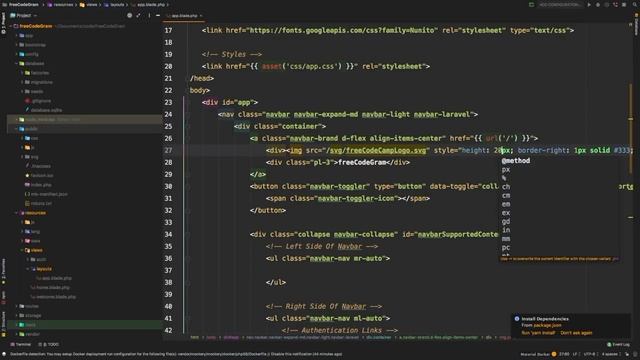Click the expand/collapse all icon in Project header
The height and width of the screenshot is (360, 640).
[139, 15]
